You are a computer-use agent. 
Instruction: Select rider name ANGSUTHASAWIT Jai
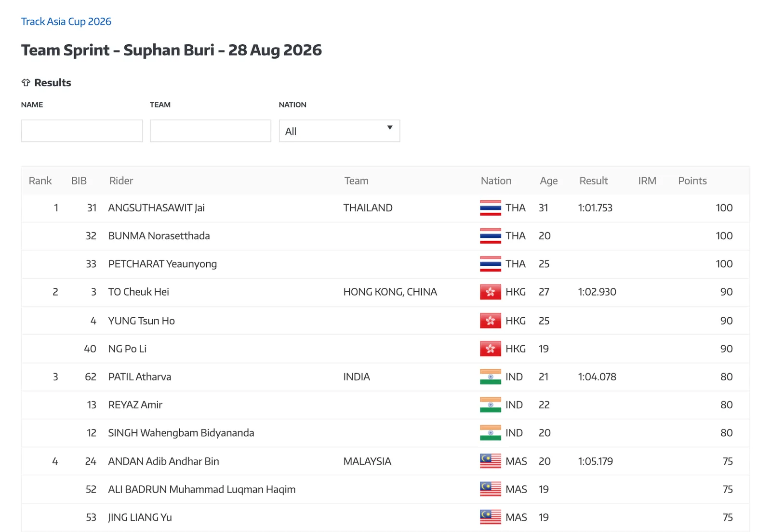[157, 208]
